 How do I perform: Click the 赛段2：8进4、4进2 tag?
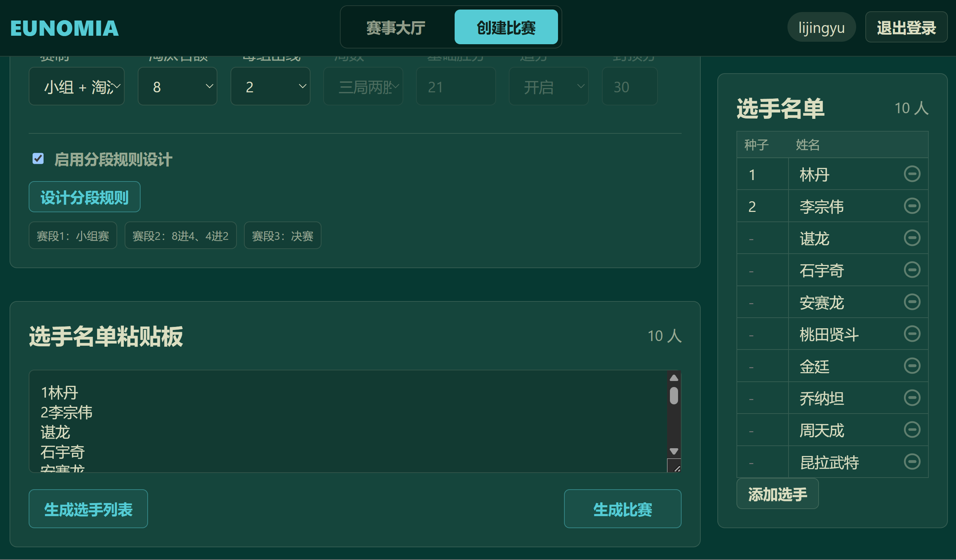(181, 236)
